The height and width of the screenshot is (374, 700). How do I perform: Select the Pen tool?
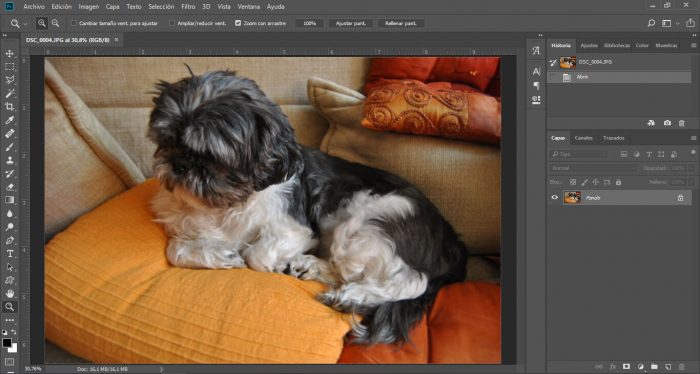point(9,240)
